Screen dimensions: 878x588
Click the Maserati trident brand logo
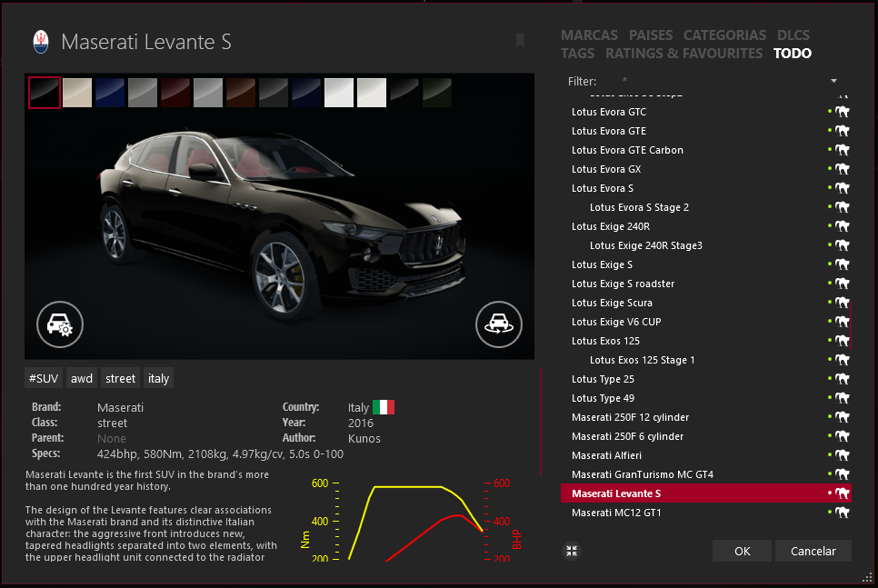click(41, 41)
